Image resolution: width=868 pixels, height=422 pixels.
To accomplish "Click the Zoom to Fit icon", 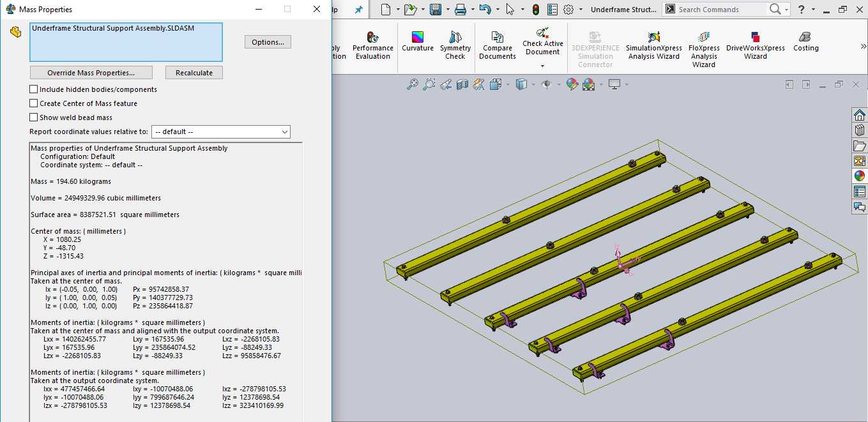I will click(x=413, y=84).
